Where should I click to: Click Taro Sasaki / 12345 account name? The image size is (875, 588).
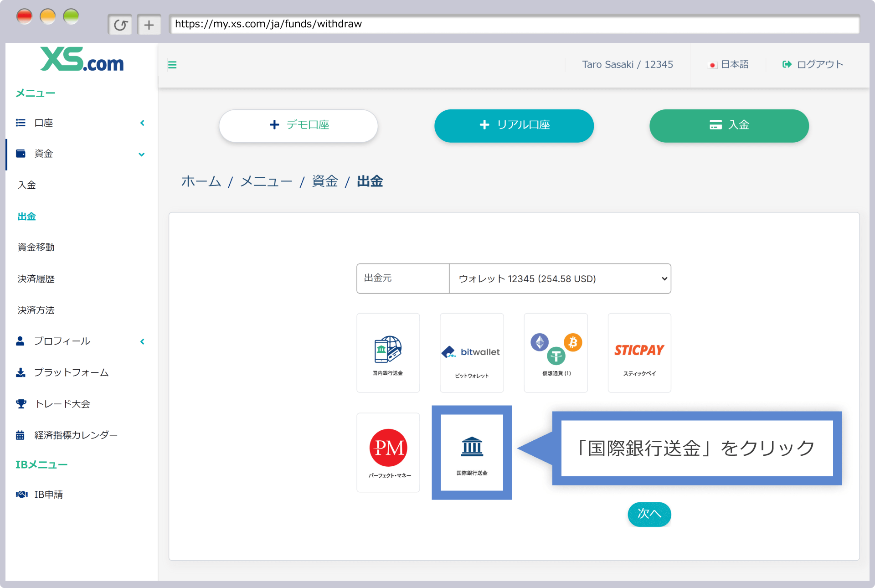tap(628, 64)
